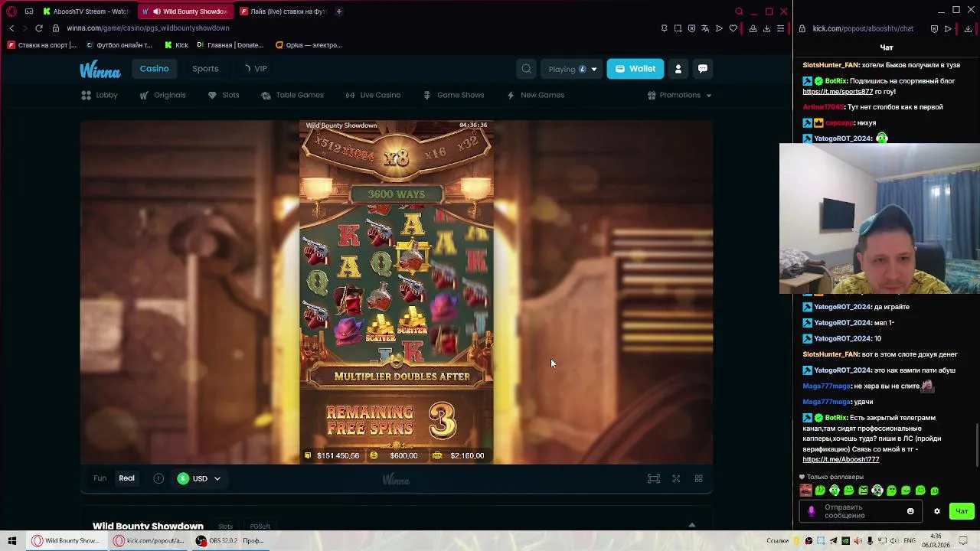Toggle theater mode icon below game
This screenshot has width=980, height=551.
click(653, 478)
